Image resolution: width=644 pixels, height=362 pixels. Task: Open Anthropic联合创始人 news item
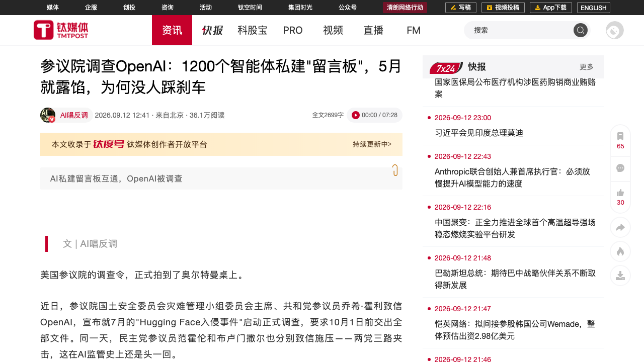tap(513, 177)
